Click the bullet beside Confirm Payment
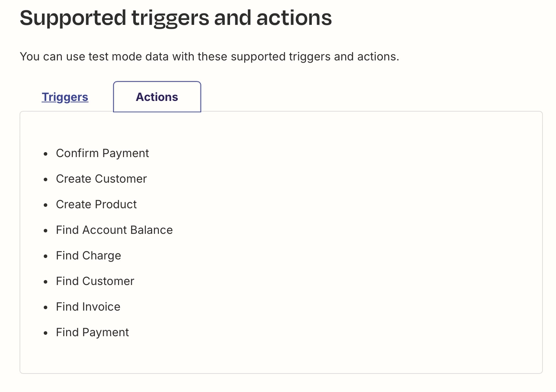The width and height of the screenshot is (556, 392). pyautogui.click(x=46, y=154)
